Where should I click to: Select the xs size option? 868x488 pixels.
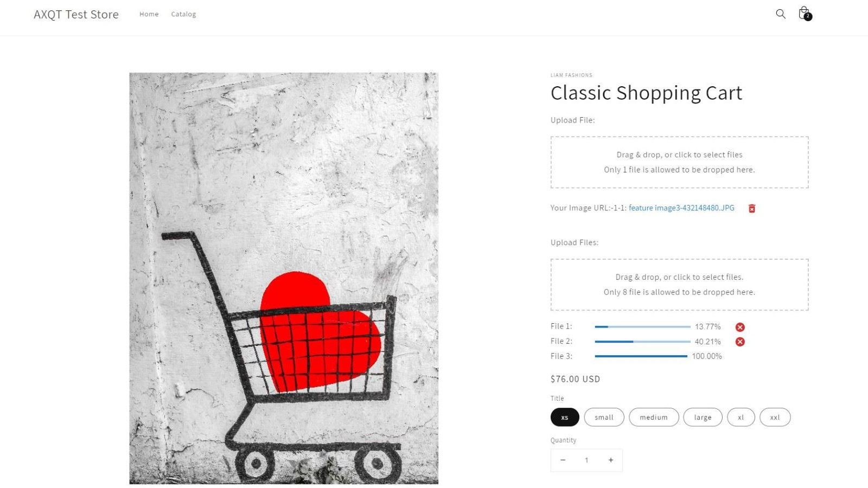pyautogui.click(x=565, y=418)
